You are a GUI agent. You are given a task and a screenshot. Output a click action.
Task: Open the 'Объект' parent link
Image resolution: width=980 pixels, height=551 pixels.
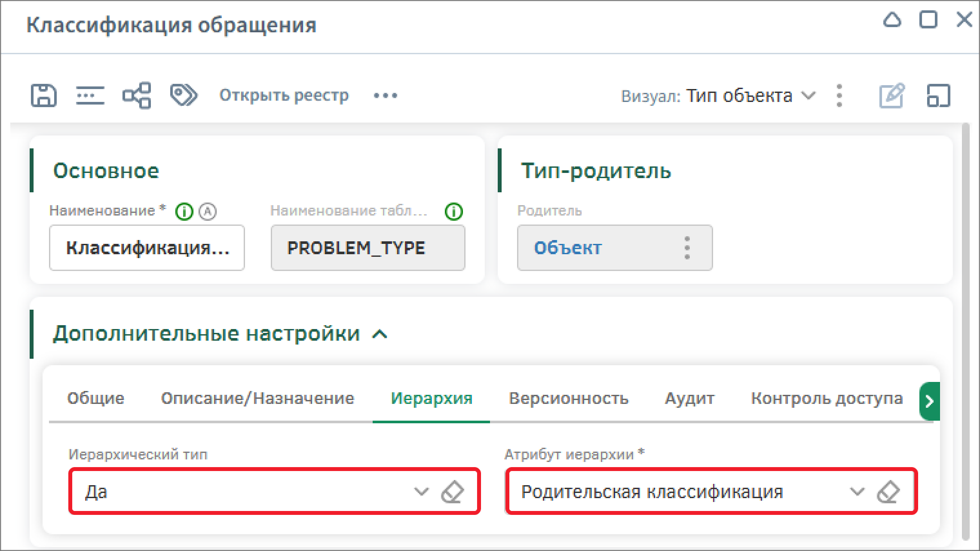[x=568, y=248]
